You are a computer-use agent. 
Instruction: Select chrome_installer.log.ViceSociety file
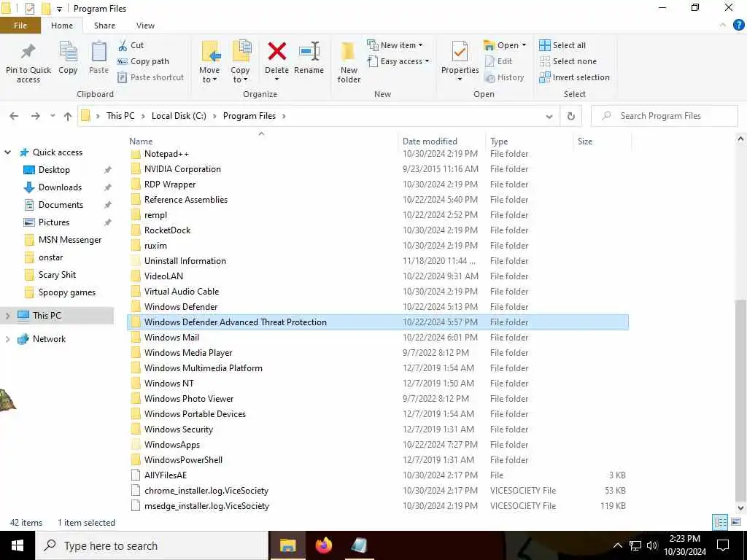pyautogui.click(x=378, y=491)
